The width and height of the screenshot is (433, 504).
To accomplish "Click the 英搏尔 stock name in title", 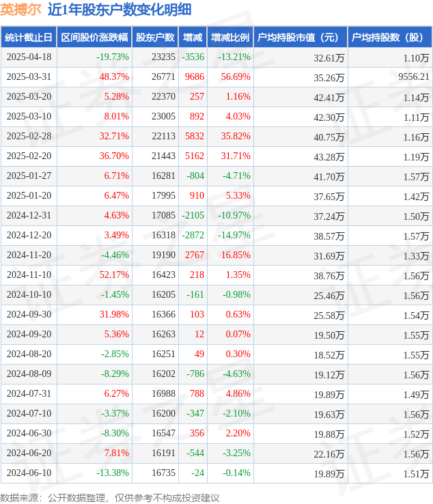I will coord(21,10).
